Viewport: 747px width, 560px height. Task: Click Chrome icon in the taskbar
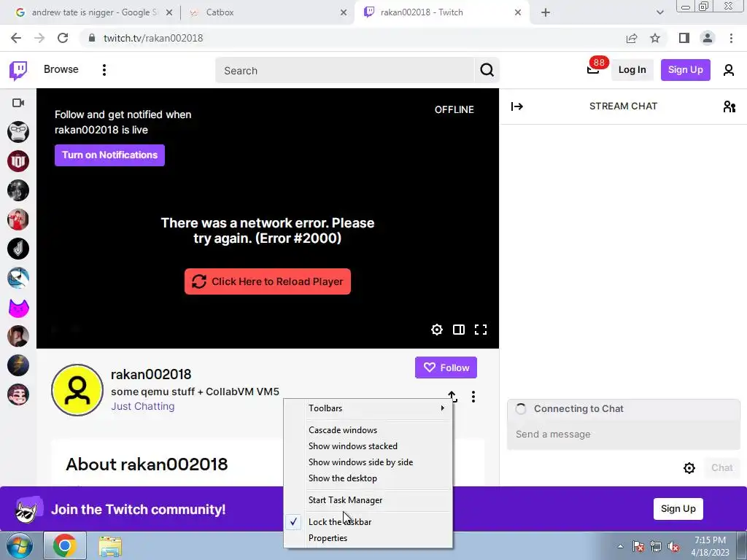(65, 545)
